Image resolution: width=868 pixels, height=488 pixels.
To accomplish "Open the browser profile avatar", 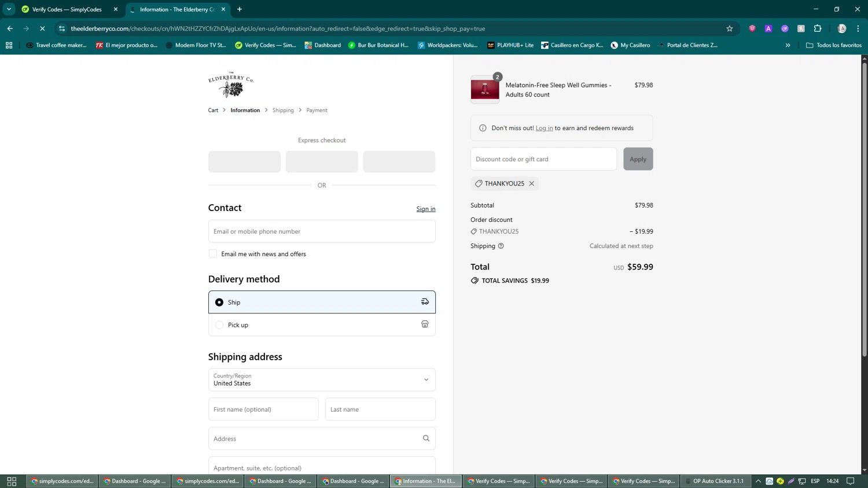I will click(x=842, y=28).
